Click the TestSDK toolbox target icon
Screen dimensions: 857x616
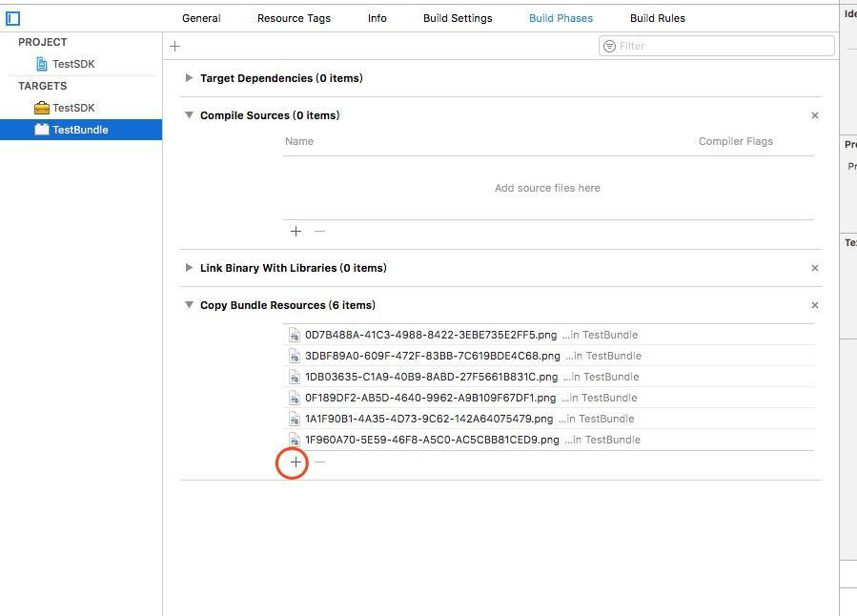(x=42, y=108)
